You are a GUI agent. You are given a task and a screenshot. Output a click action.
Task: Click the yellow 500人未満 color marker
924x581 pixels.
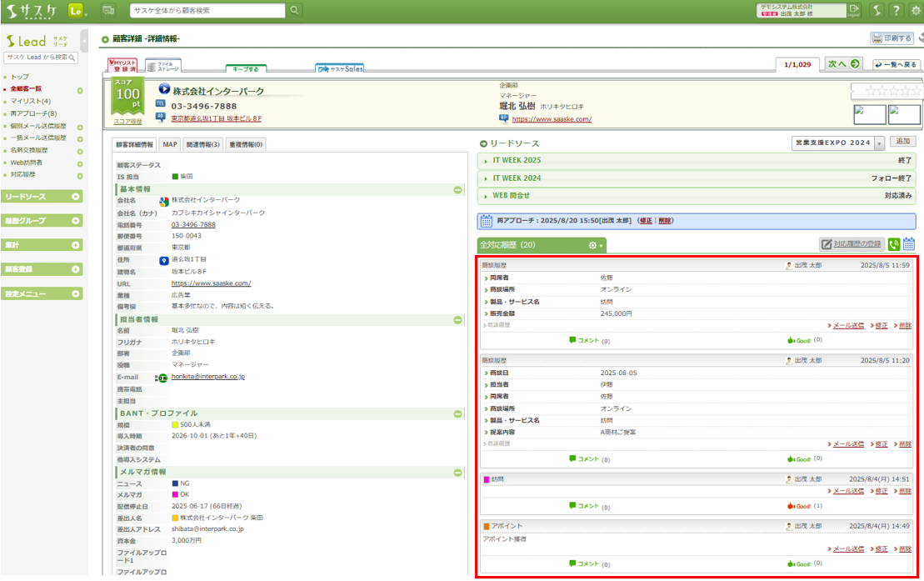tap(175, 425)
